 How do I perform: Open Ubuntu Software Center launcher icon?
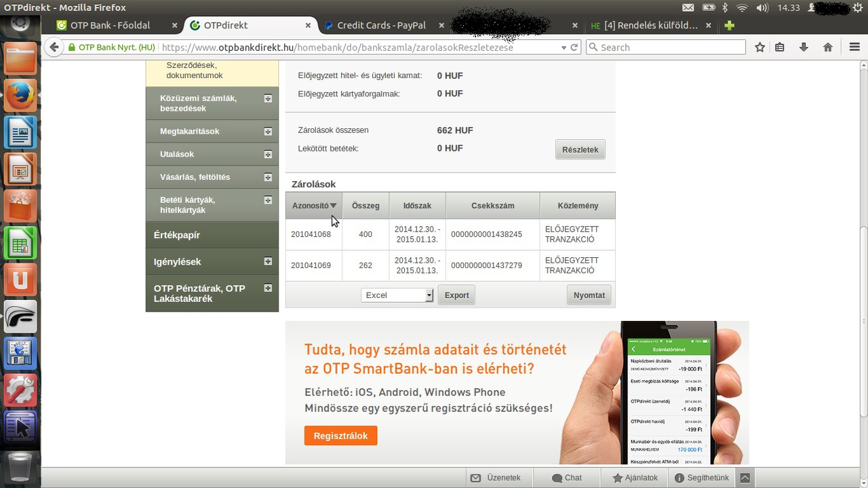(x=20, y=206)
